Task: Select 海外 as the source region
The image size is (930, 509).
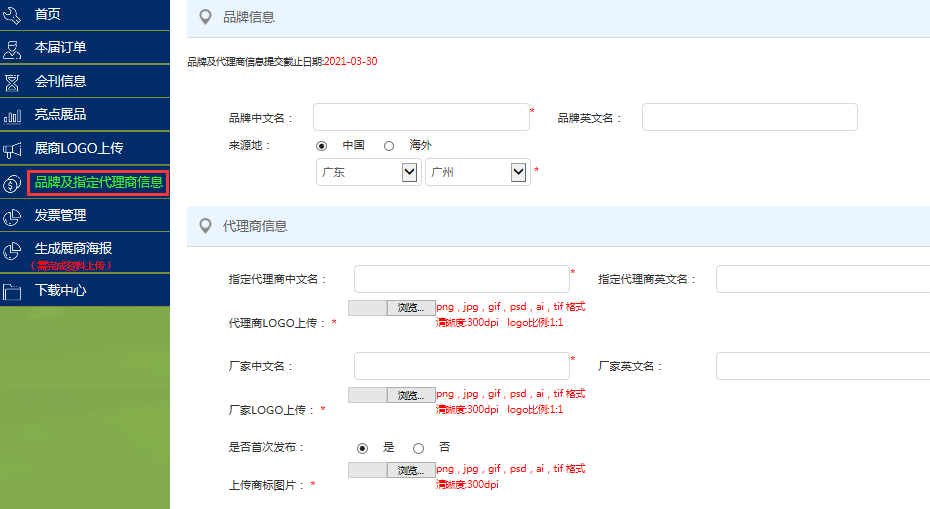Action: click(389, 146)
